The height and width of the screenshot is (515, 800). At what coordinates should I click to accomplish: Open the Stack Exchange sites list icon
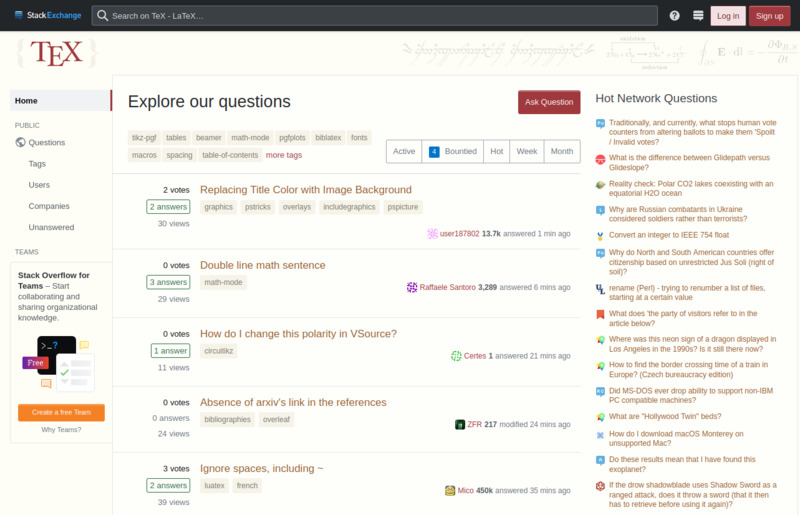point(697,16)
